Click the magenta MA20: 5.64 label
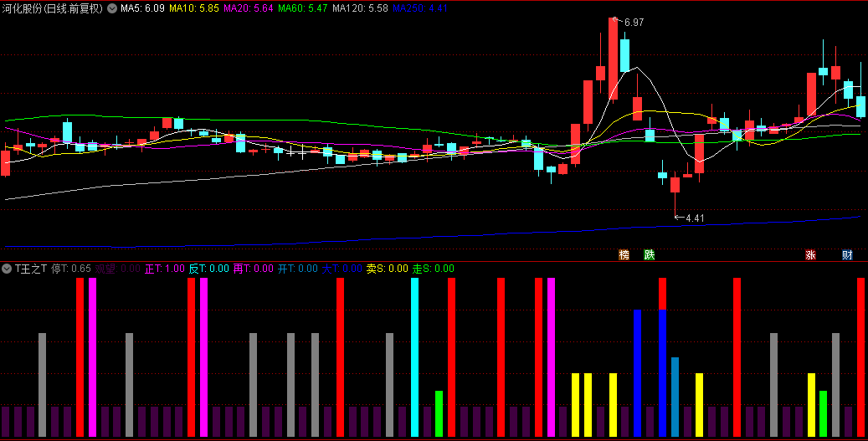Screen dimensions: 868x441 tap(248, 8)
